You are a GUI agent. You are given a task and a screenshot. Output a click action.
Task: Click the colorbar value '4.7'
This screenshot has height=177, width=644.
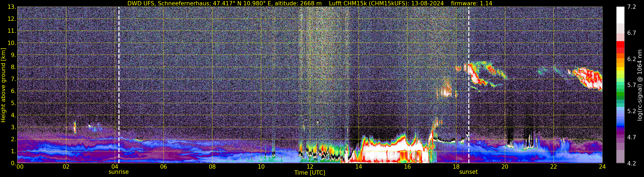[632, 137]
